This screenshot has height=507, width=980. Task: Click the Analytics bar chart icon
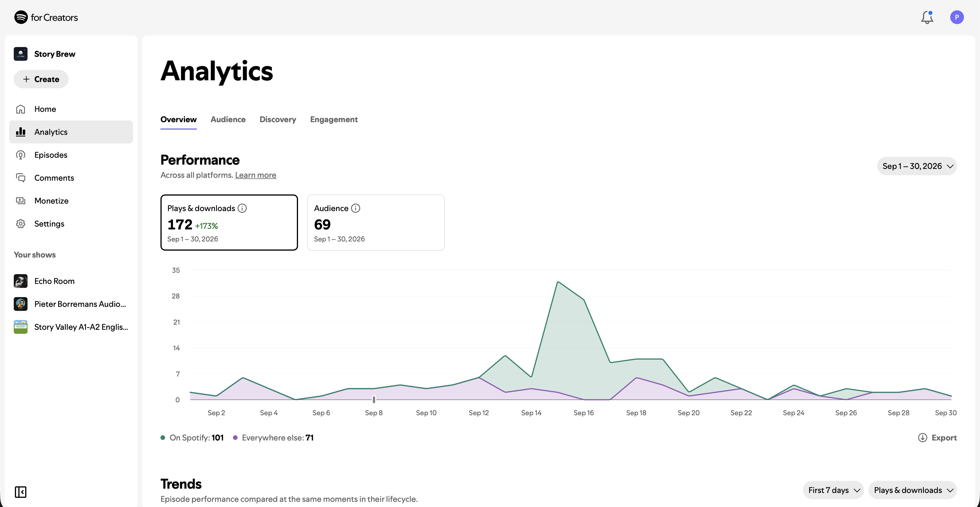[21, 132]
